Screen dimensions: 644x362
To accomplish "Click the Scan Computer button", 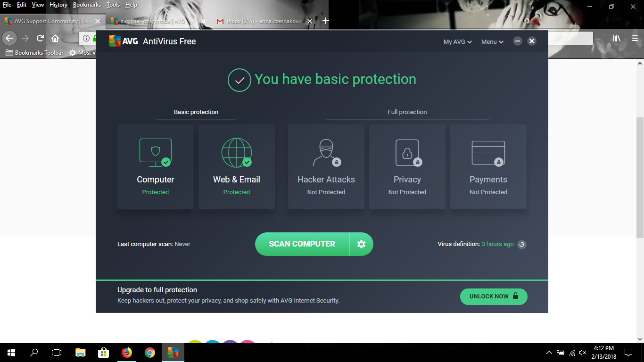I will pos(302,244).
